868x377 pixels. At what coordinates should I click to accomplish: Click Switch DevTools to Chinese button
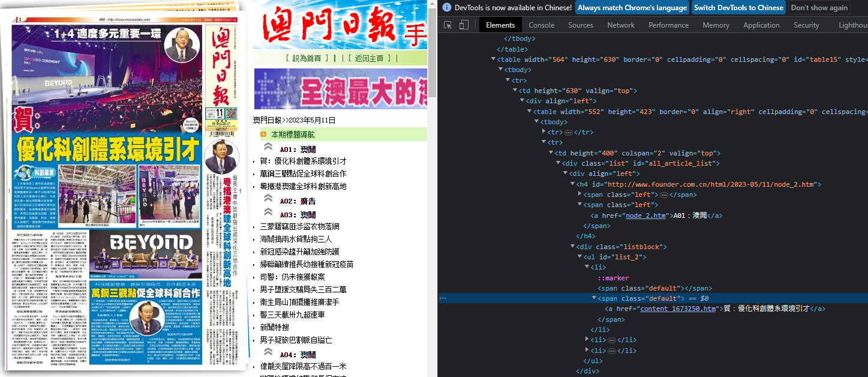(739, 8)
